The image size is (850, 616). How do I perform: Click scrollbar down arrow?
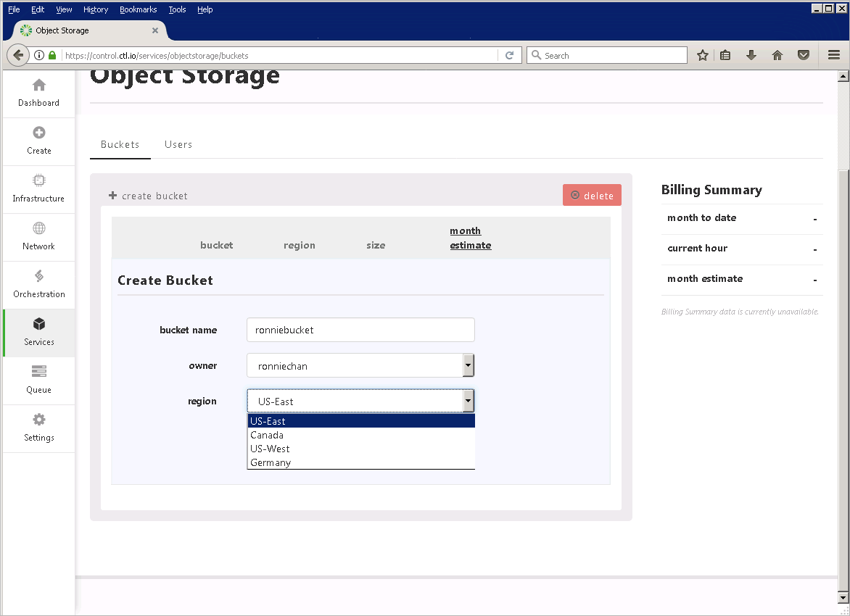tap(843, 598)
